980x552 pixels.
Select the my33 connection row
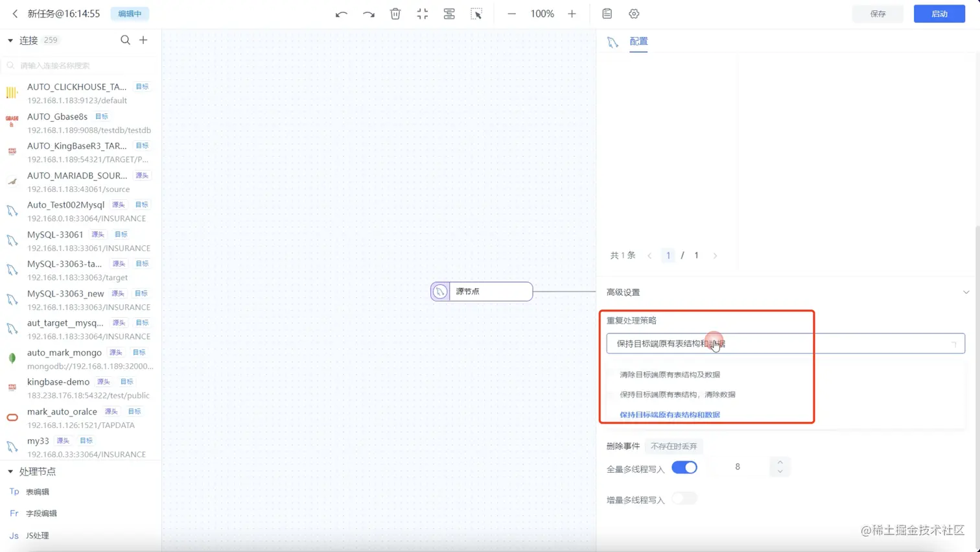point(80,447)
